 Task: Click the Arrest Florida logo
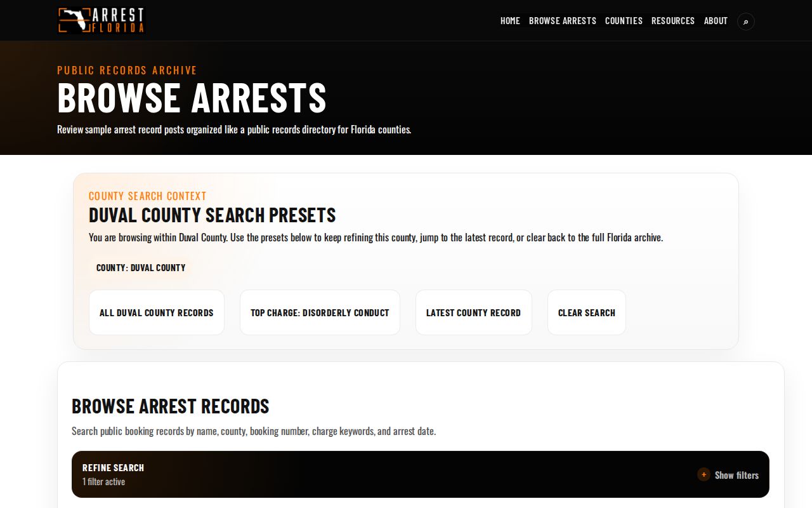point(101,20)
